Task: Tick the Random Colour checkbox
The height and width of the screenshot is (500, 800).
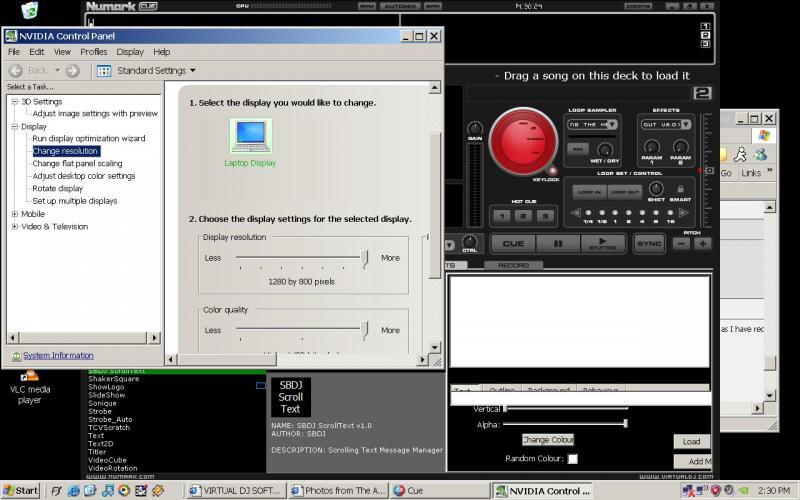Action: (573, 459)
